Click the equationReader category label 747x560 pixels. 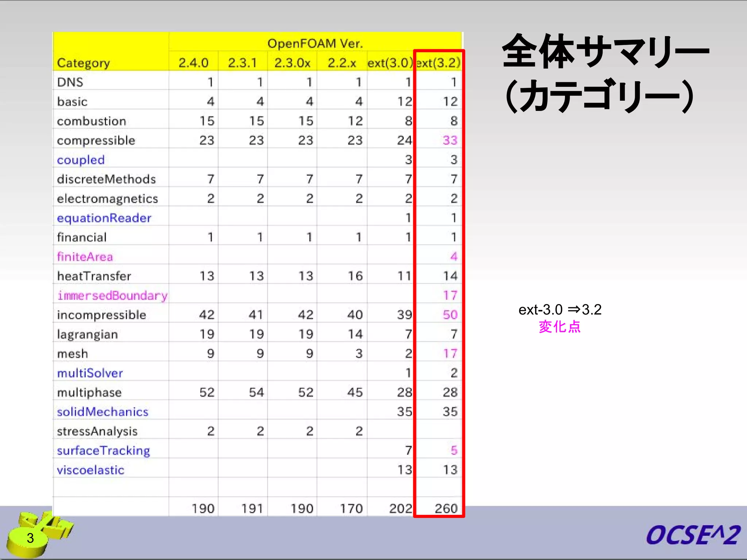pos(104,218)
